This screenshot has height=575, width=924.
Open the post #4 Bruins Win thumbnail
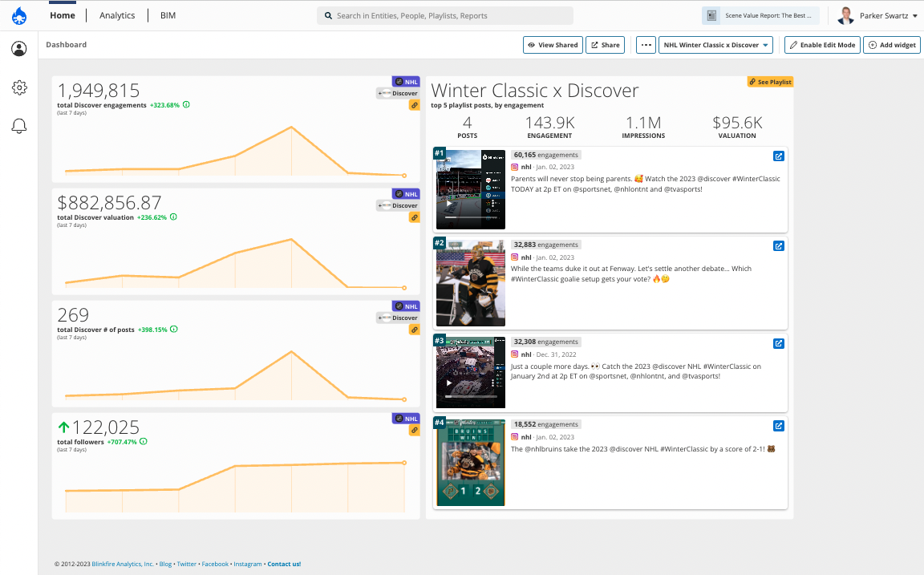(470, 463)
